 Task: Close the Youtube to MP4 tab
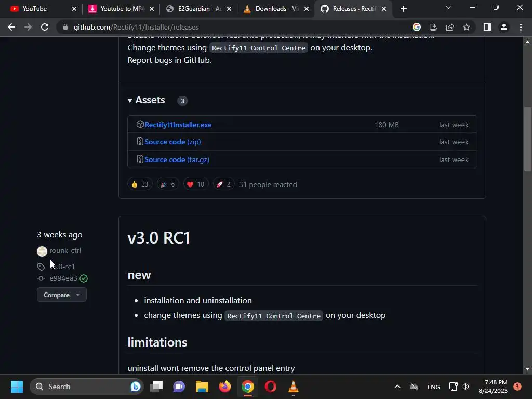[x=152, y=9]
